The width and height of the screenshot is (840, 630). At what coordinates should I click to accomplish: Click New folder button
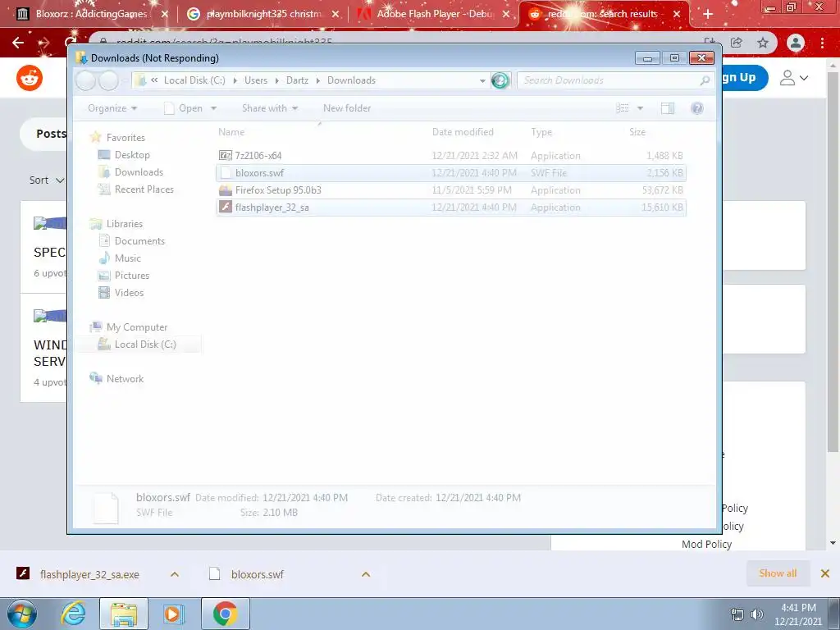tap(347, 108)
